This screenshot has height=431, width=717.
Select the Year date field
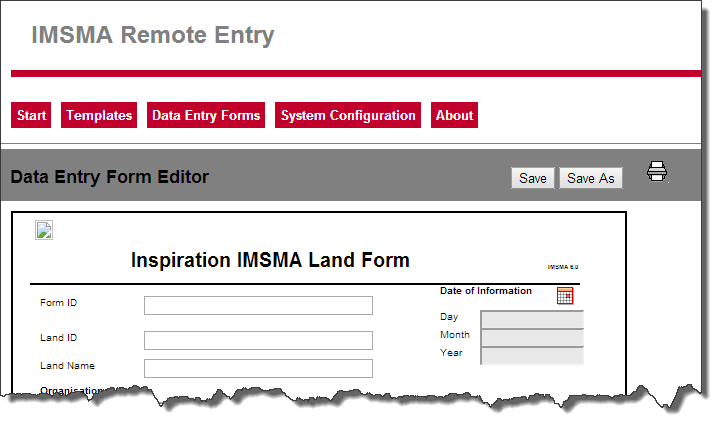(532, 355)
